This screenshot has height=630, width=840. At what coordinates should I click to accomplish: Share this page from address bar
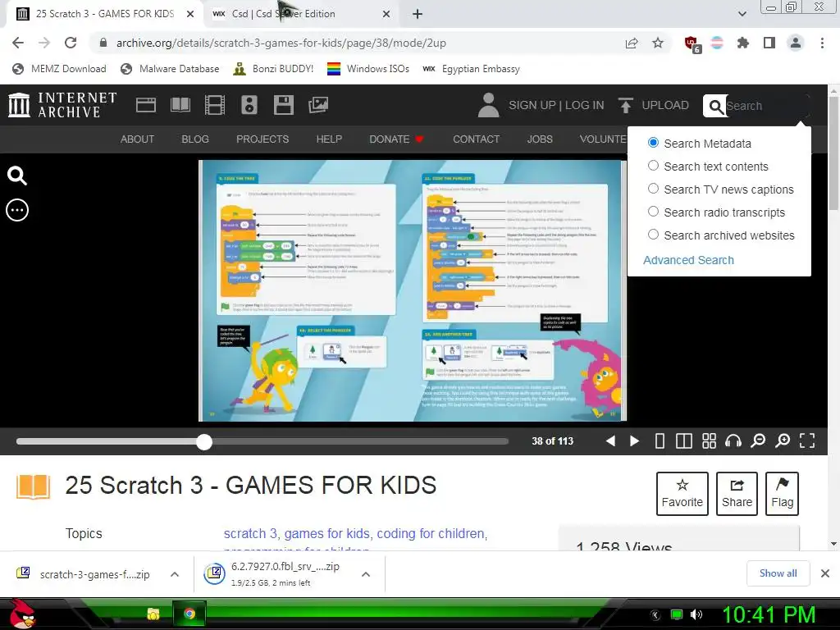pos(632,43)
